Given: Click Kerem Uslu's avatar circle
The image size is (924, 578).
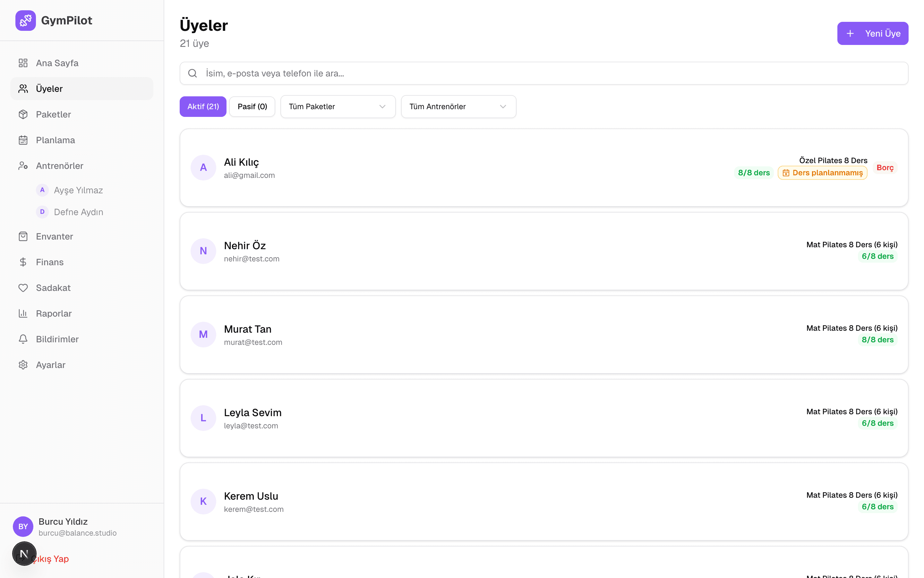Looking at the screenshot, I should (203, 501).
